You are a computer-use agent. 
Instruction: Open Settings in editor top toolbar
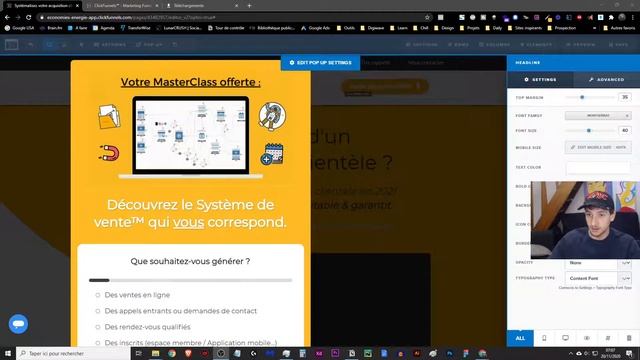[110, 44]
